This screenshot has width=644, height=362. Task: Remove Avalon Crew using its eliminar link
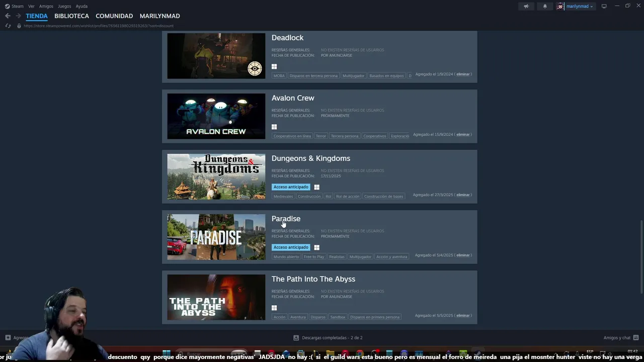click(x=463, y=135)
